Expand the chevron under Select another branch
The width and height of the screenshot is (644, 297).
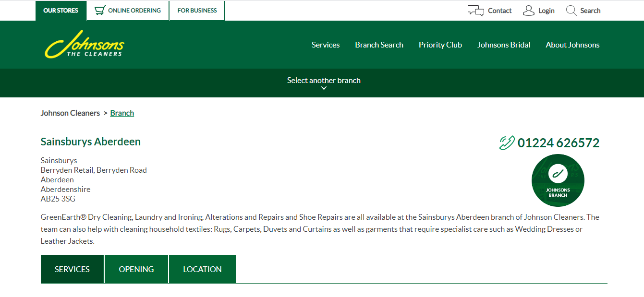324,88
